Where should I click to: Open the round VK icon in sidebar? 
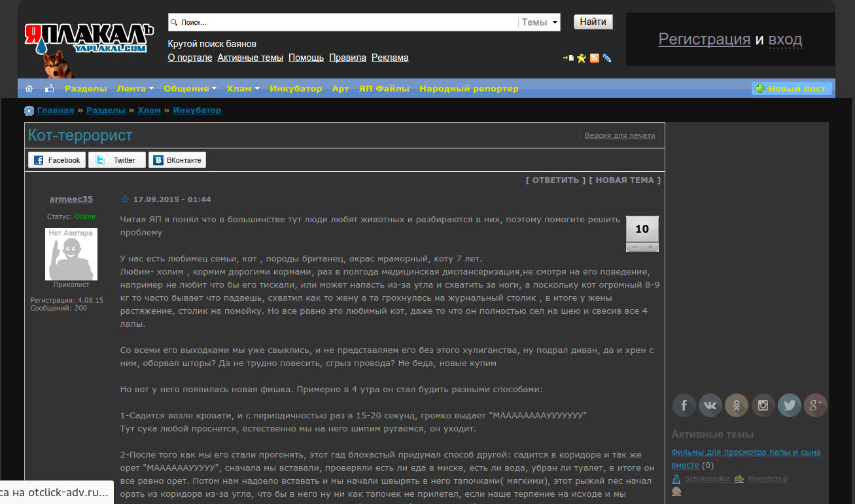(710, 405)
